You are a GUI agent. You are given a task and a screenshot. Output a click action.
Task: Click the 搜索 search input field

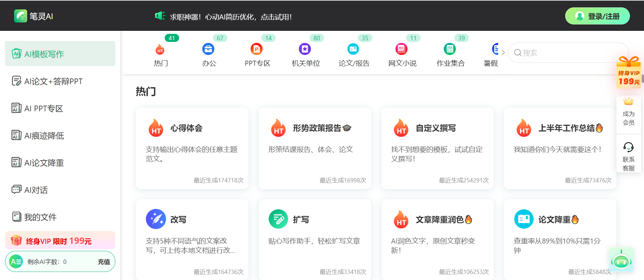click(x=568, y=53)
